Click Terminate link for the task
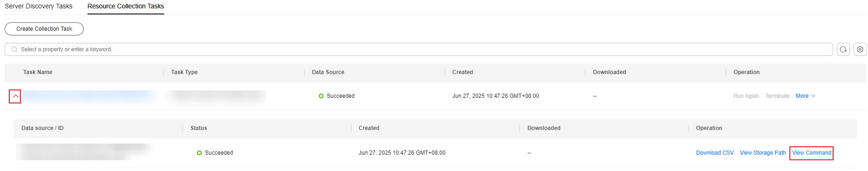 click(x=777, y=96)
